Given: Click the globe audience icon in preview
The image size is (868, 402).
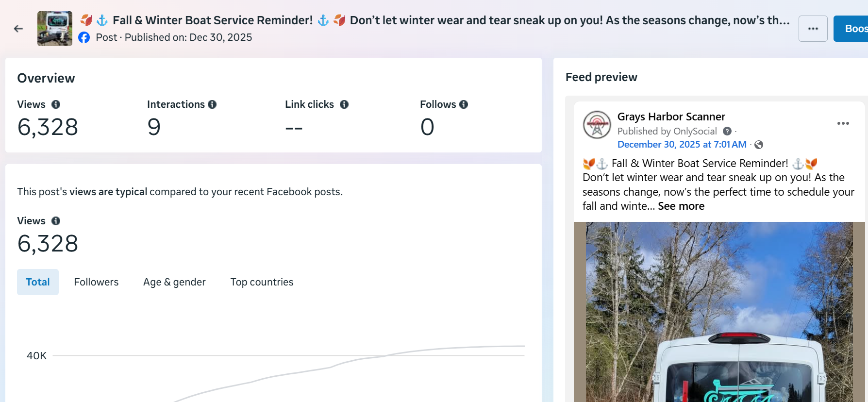Looking at the screenshot, I should 759,145.
